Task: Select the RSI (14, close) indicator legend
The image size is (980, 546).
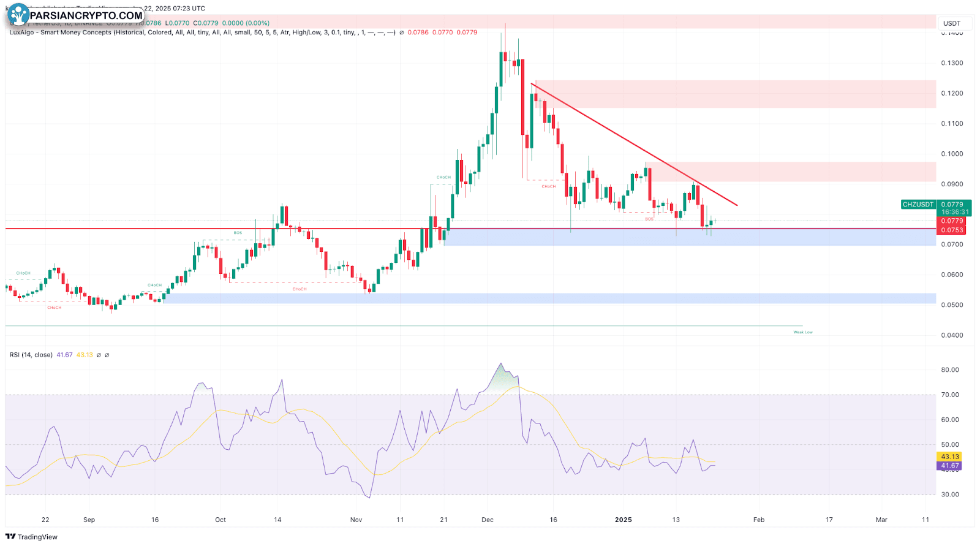Action: tap(31, 355)
